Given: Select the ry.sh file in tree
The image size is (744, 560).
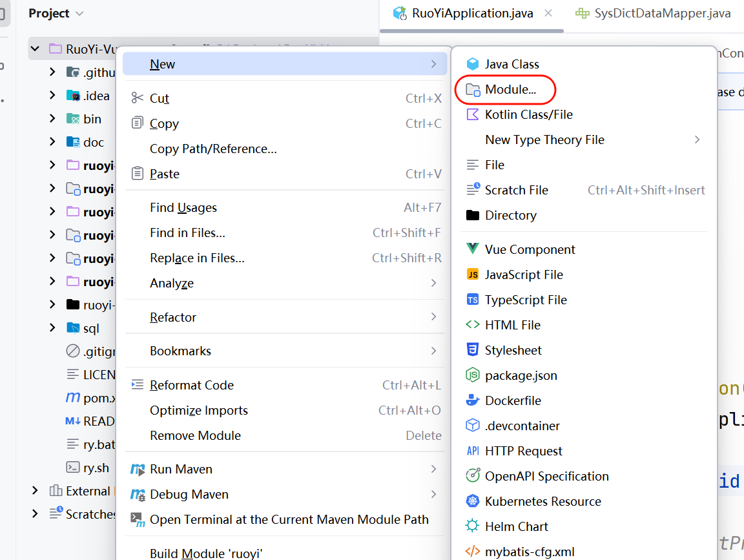Looking at the screenshot, I should pos(96,468).
